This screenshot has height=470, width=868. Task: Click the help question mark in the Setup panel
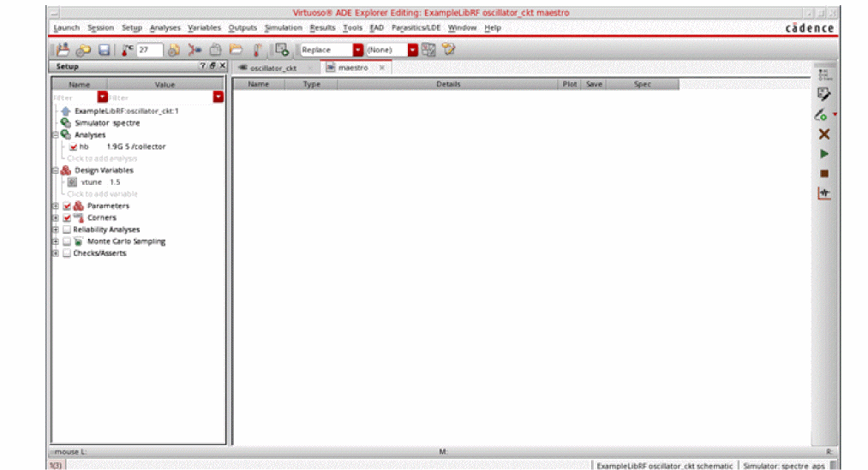click(x=202, y=66)
